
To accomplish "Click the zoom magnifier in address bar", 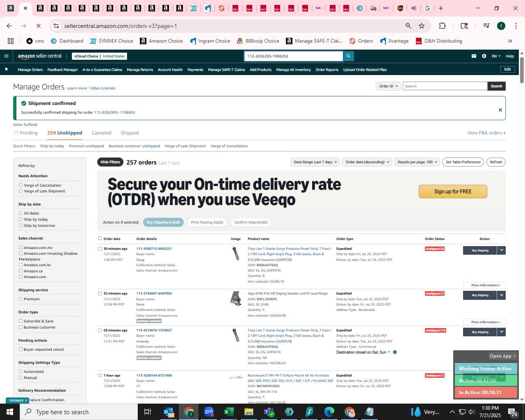I will click(x=408, y=26).
